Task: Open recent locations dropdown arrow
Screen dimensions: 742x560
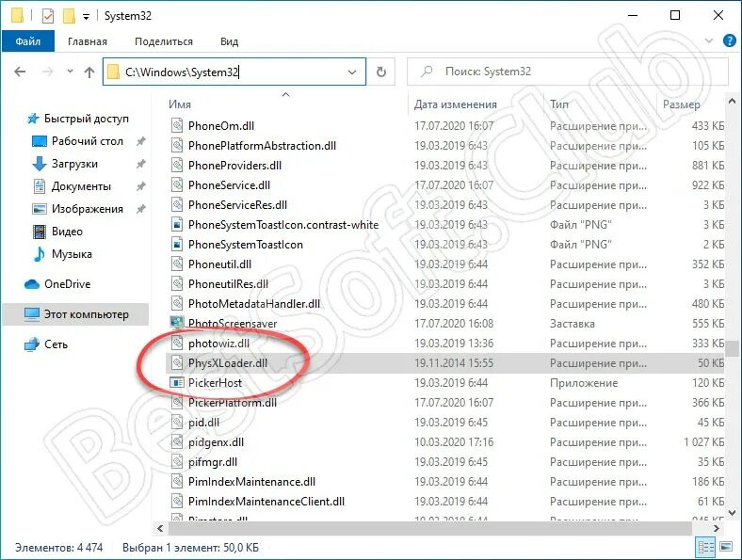Action: click(70, 72)
